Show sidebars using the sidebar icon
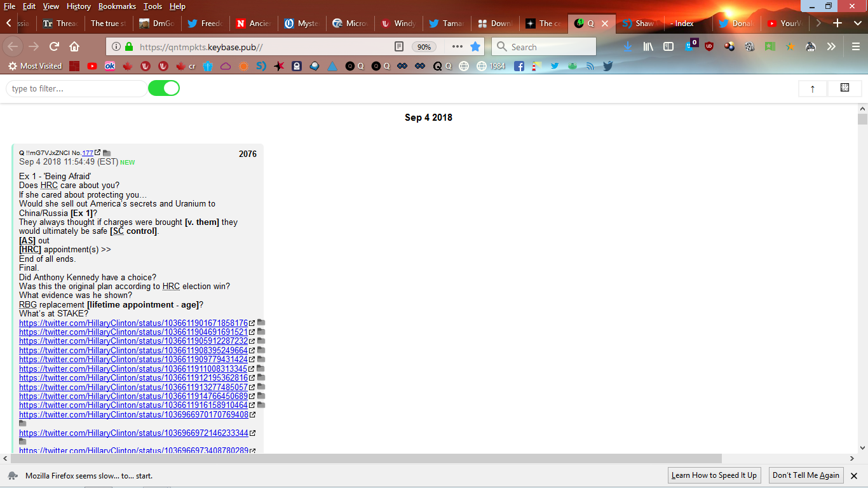 (x=668, y=46)
